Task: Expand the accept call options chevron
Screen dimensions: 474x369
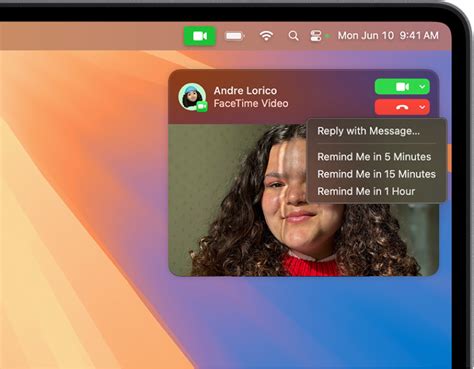Action: coord(422,87)
